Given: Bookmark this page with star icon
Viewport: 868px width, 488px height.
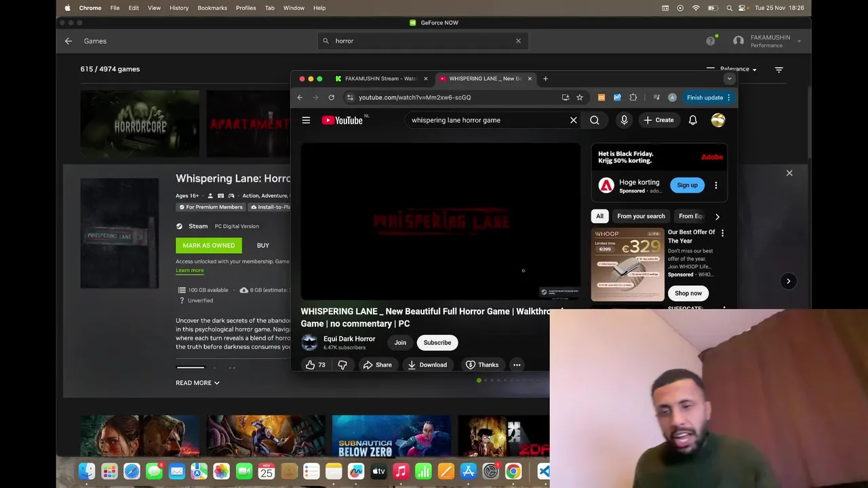Looking at the screenshot, I should (580, 97).
